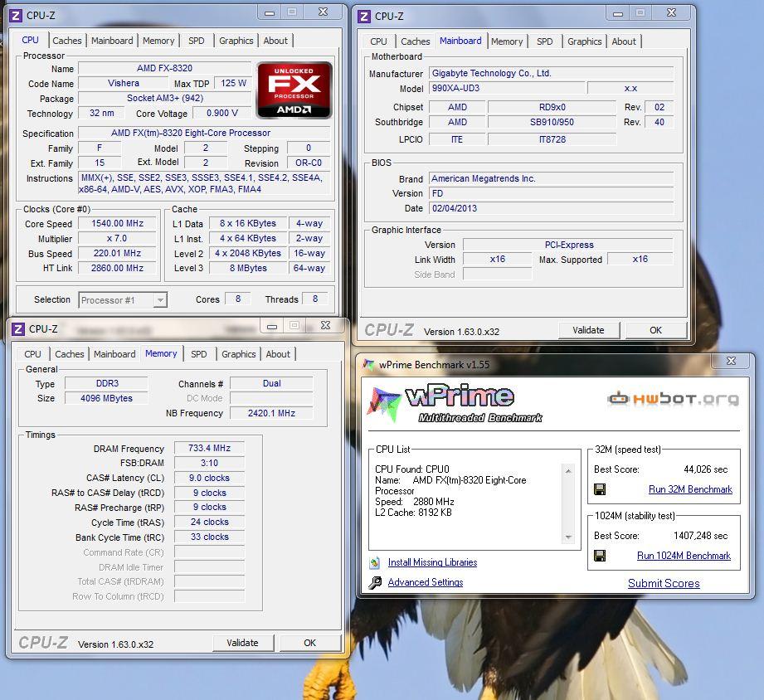Open the About tab in the CPU window
This screenshot has width=764, height=700.
(x=275, y=41)
